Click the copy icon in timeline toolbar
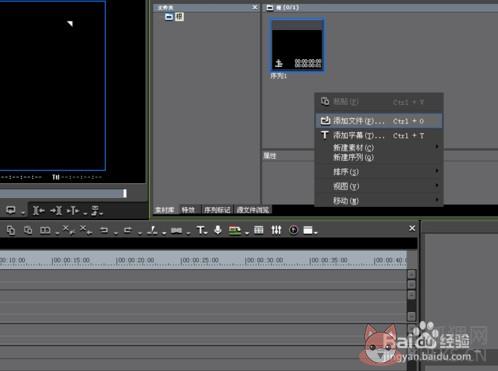 [x=11, y=230]
